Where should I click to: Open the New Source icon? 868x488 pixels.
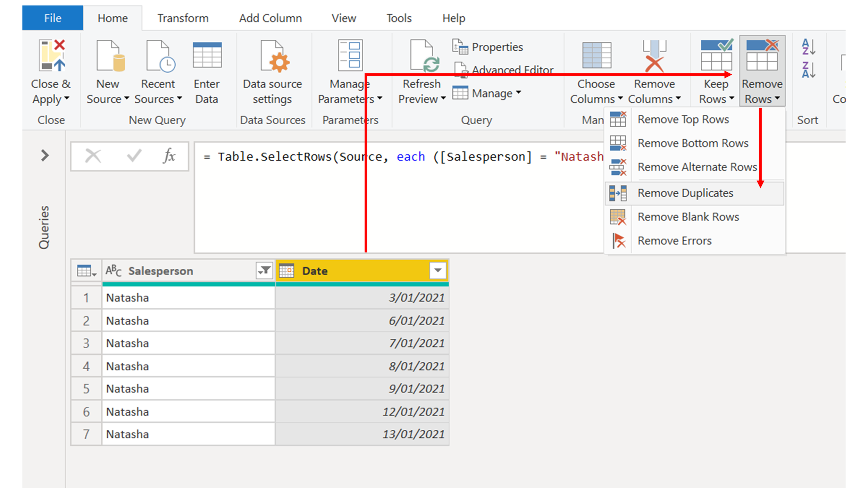110,56
